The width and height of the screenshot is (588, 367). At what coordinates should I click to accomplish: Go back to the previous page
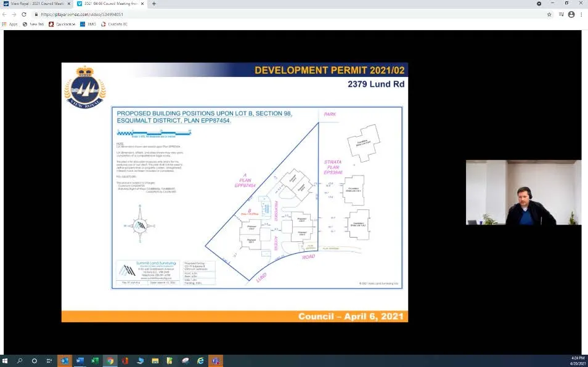pyautogui.click(x=4, y=14)
